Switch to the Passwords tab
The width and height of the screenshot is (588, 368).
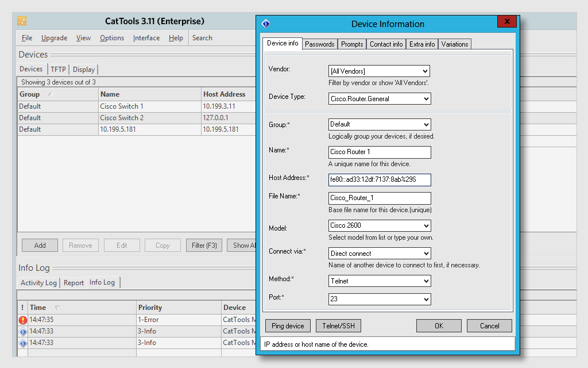[320, 44]
